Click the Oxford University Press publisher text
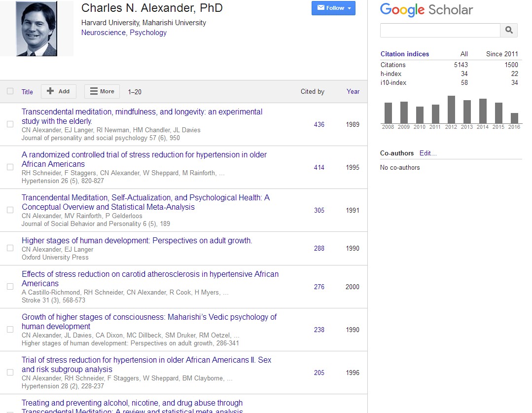This screenshot has width=532, height=413. pos(55,258)
